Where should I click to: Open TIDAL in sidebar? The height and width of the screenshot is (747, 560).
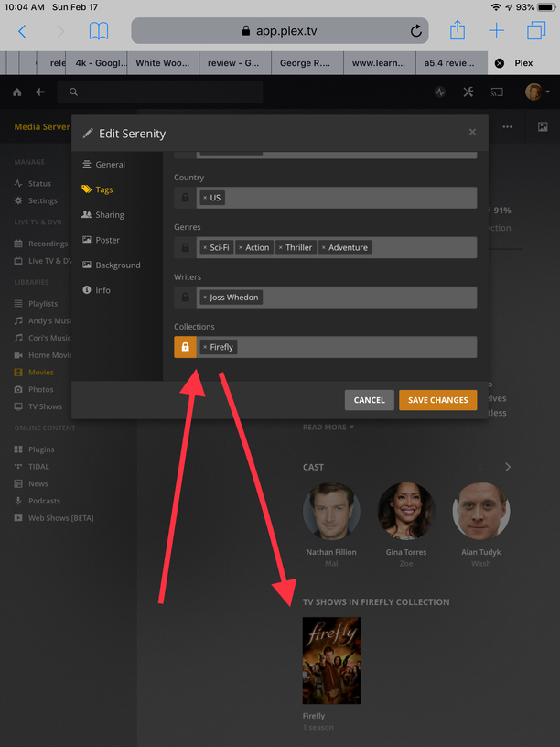31,466
